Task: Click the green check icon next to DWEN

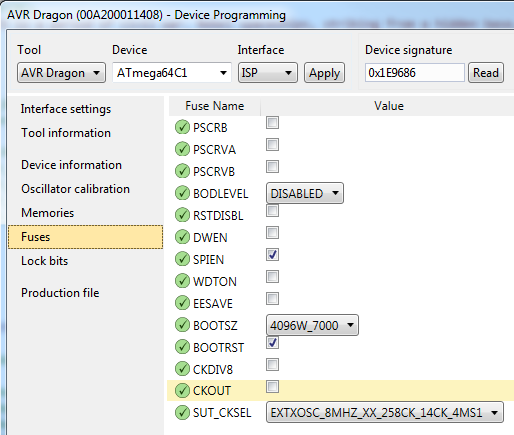Action: pyautogui.click(x=182, y=237)
